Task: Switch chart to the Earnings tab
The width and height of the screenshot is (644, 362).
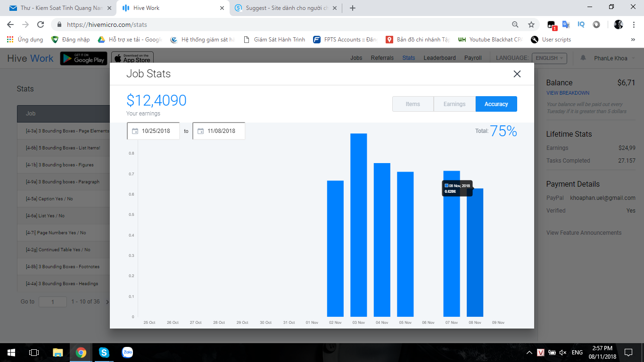Action: tap(454, 104)
